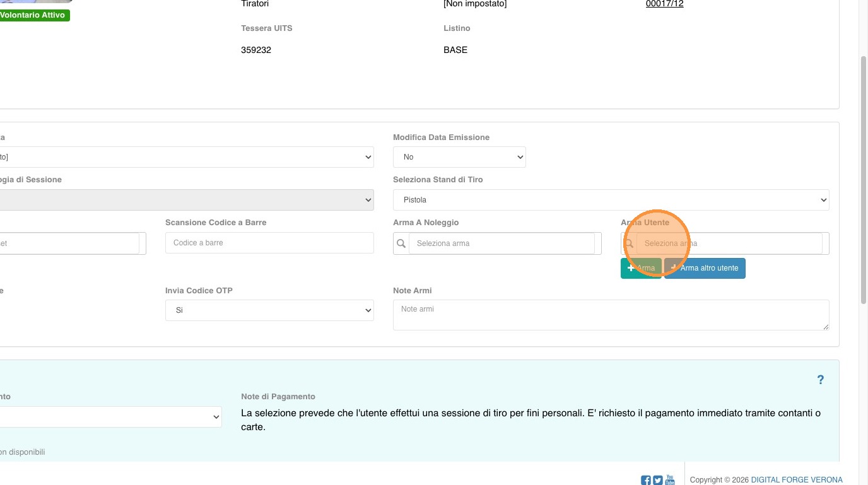Viewport: 868px width, 485px height.
Task: Open the Twitter social icon in footer
Action: (658, 480)
